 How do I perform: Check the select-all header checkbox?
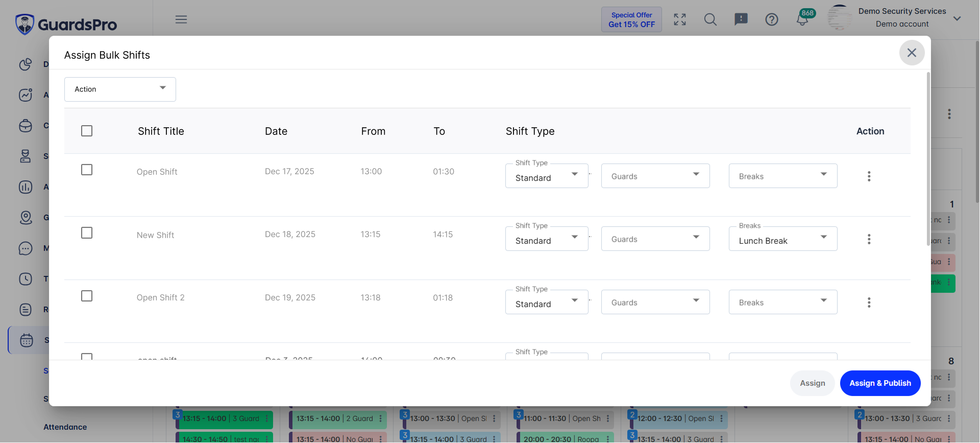tap(87, 131)
